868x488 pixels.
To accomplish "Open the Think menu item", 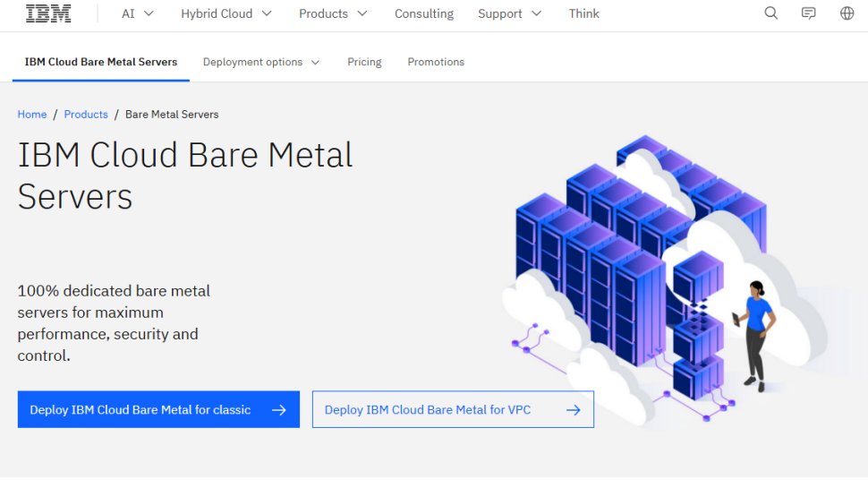I will click(584, 13).
